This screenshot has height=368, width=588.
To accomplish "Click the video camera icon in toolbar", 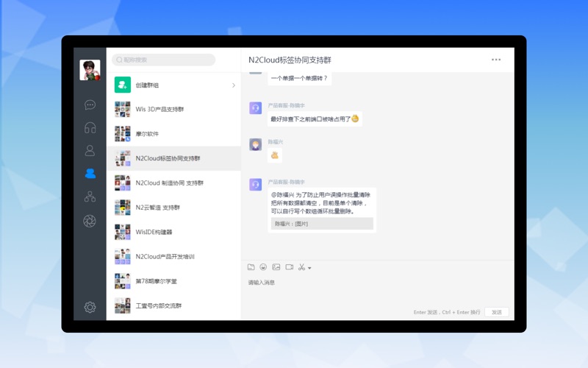I will (289, 267).
